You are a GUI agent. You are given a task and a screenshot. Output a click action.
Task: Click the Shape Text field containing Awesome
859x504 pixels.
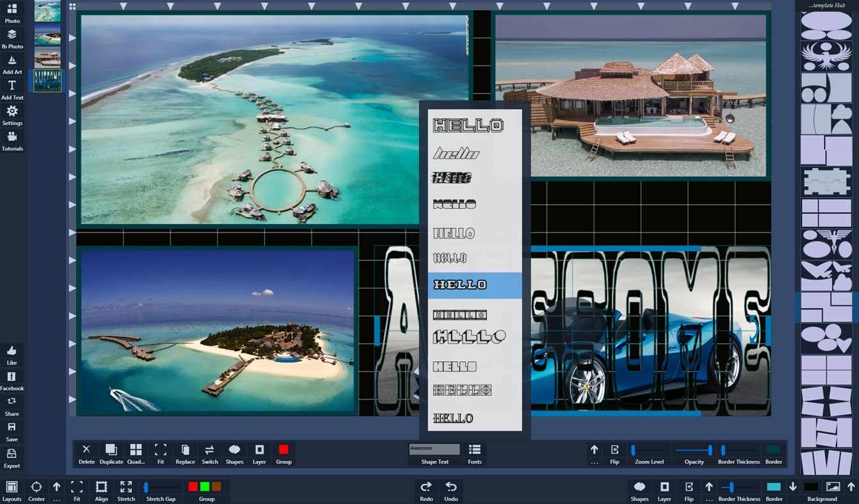point(434,449)
